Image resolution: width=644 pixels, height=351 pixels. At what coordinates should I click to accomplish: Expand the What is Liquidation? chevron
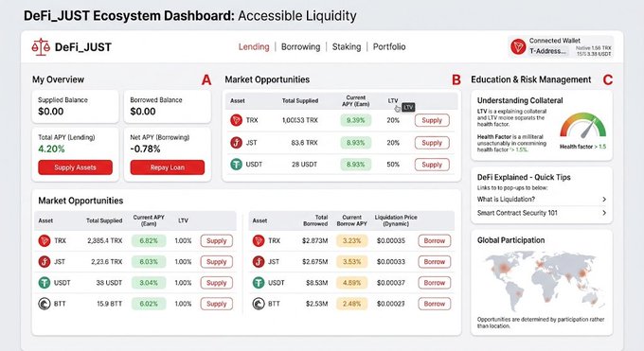point(604,199)
